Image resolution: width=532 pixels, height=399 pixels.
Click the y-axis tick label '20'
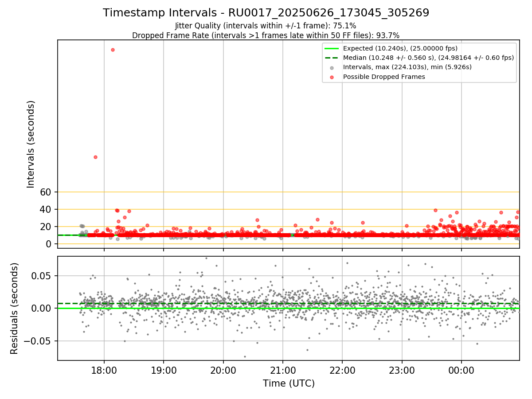click(x=46, y=227)
